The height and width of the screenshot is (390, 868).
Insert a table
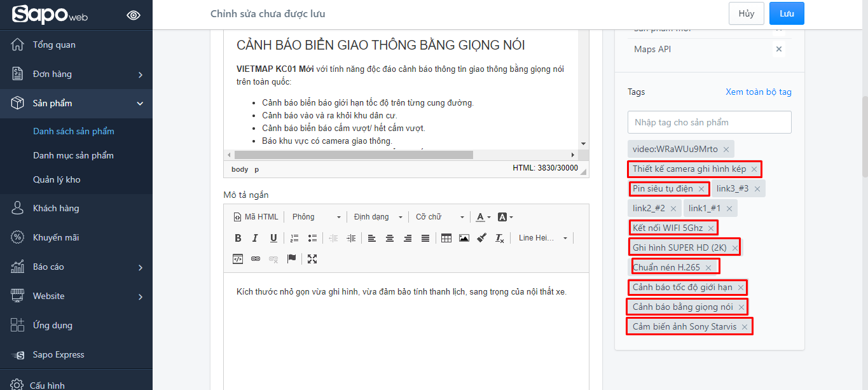pos(446,238)
